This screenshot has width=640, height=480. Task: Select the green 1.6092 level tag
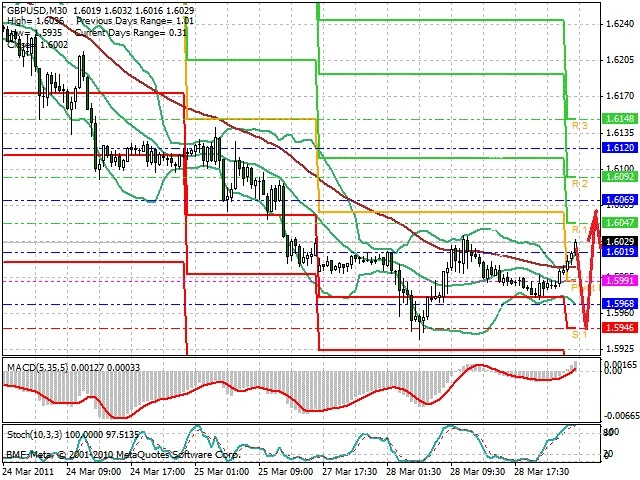(620, 177)
